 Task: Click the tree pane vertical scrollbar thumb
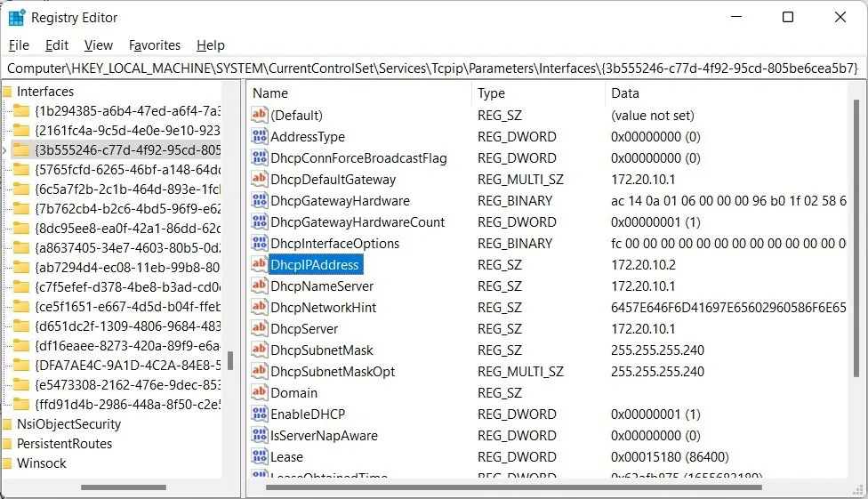230,360
